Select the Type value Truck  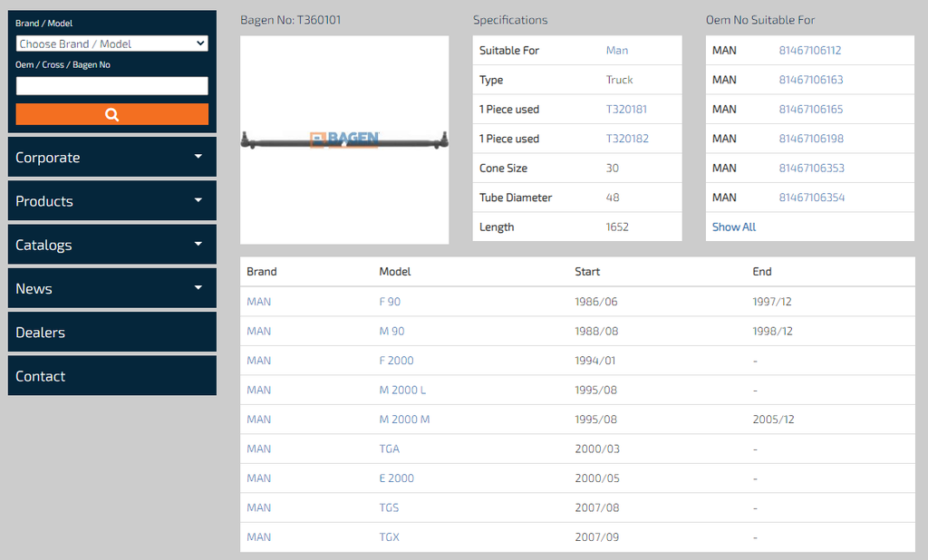click(x=620, y=80)
